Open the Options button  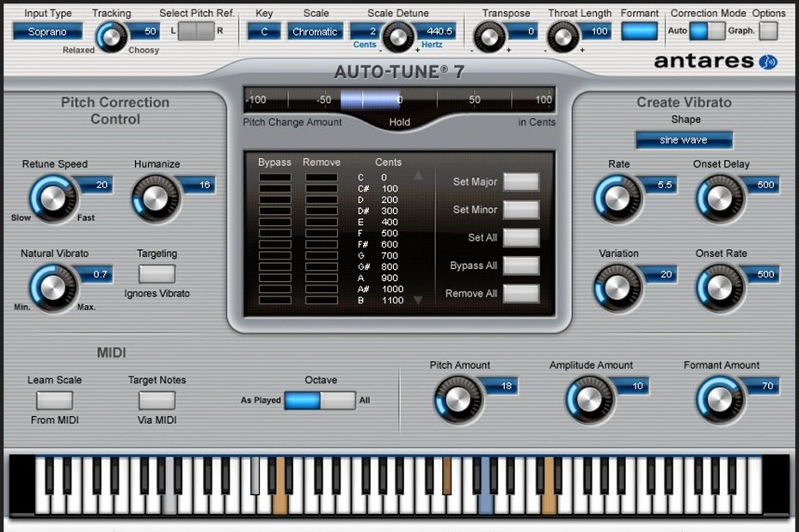click(768, 31)
